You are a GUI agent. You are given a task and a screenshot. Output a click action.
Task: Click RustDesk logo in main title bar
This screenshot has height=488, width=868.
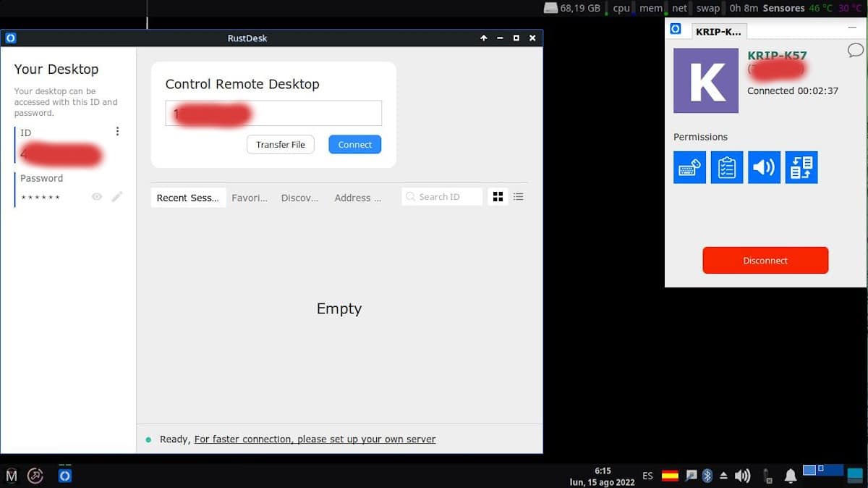click(10, 38)
